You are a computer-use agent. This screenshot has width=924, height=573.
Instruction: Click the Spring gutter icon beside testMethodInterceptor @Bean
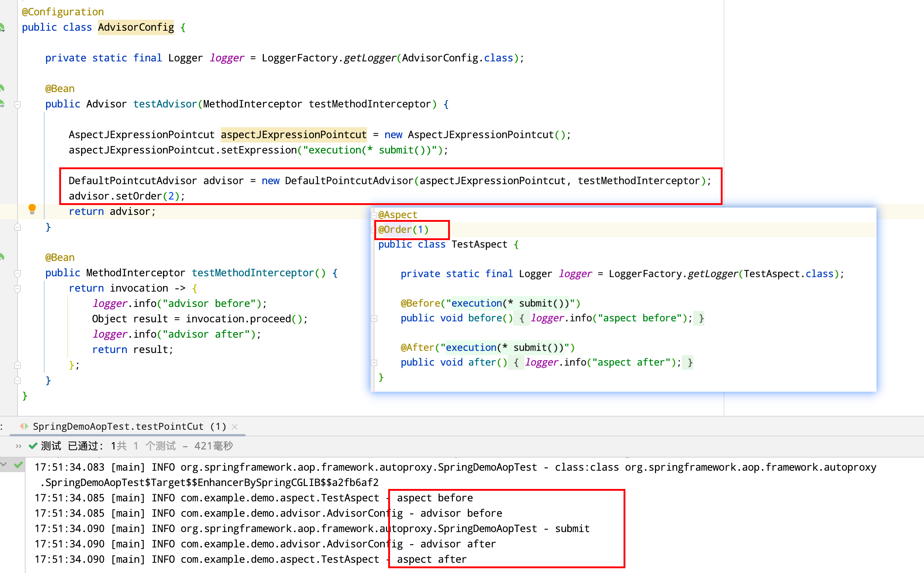pyautogui.click(x=2, y=257)
